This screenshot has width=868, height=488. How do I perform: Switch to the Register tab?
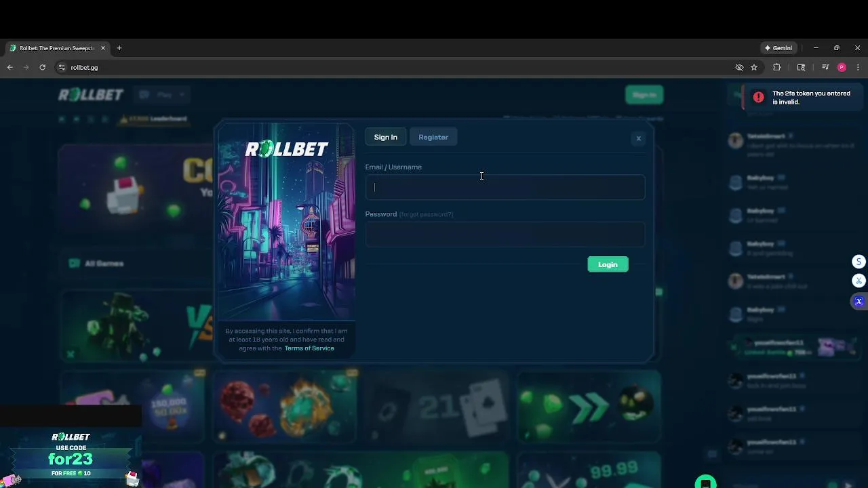tap(433, 137)
